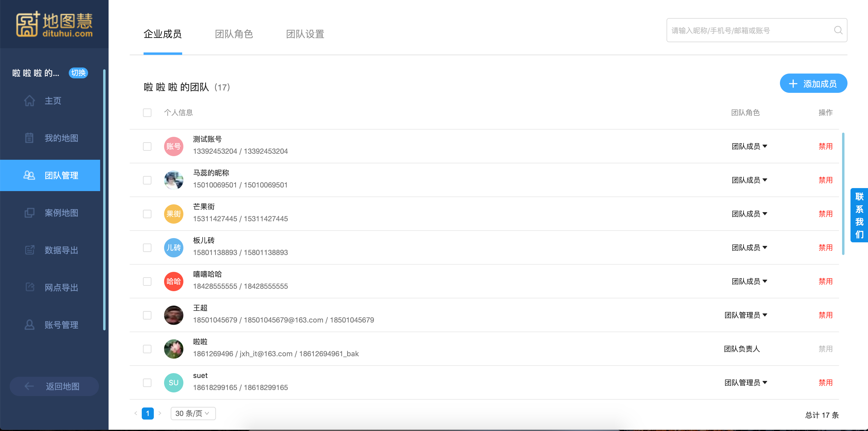868x431 pixels.
Task: Click the 账号管理 user icon
Action: [x=29, y=325]
